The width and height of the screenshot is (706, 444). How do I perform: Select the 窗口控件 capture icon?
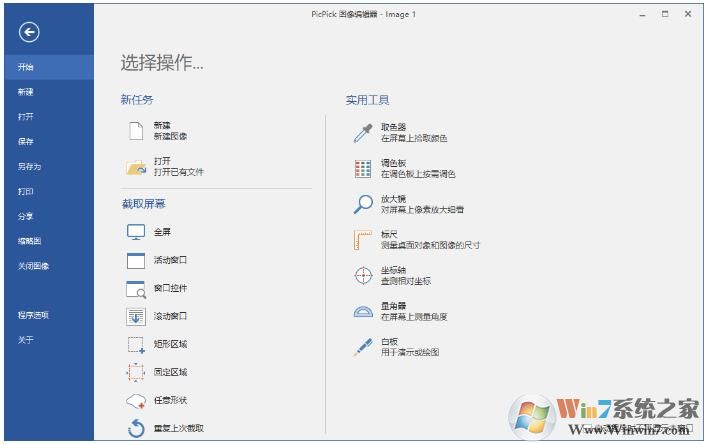[136, 289]
